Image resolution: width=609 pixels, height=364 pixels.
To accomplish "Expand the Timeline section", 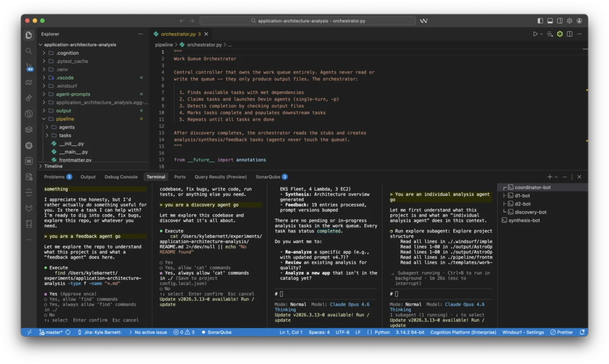I will tap(53, 166).
